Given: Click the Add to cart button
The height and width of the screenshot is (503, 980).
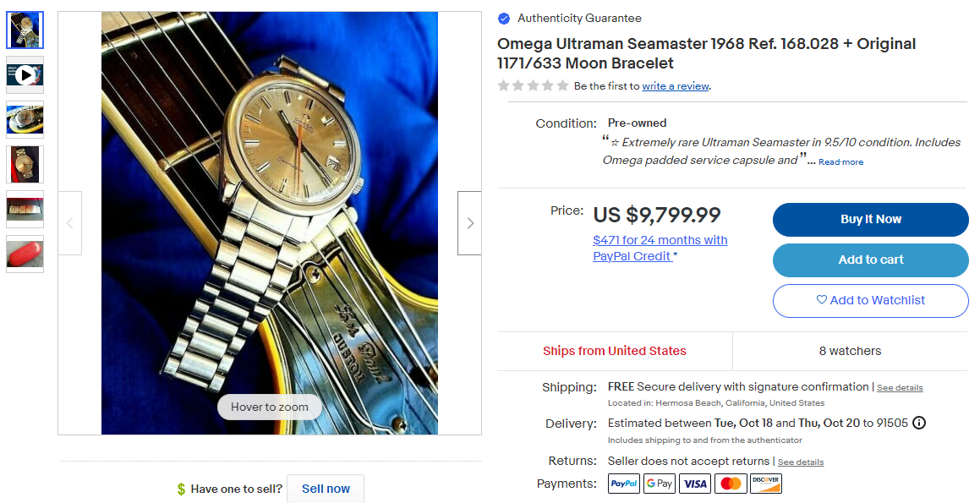Looking at the screenshot, I should click(x=871, y=260).
